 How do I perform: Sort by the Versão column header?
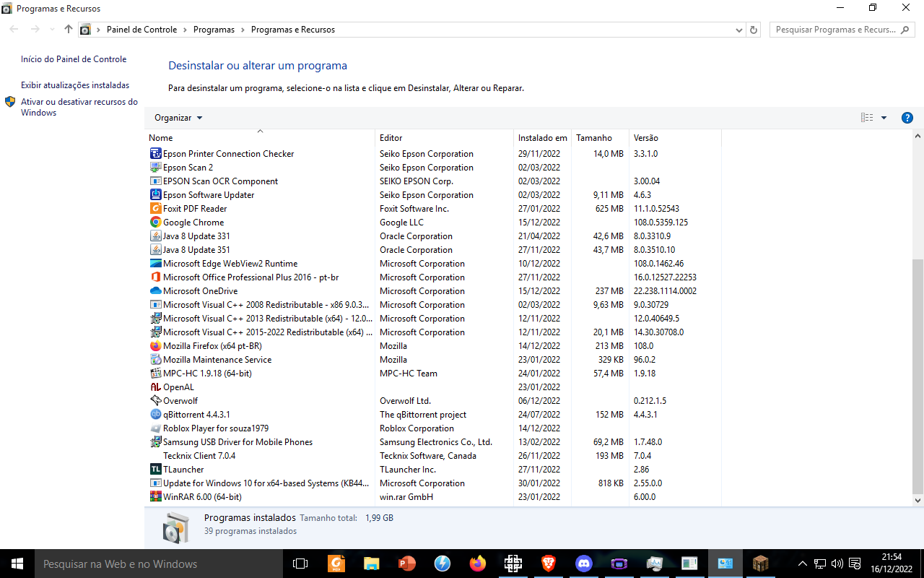pos(675,137)
